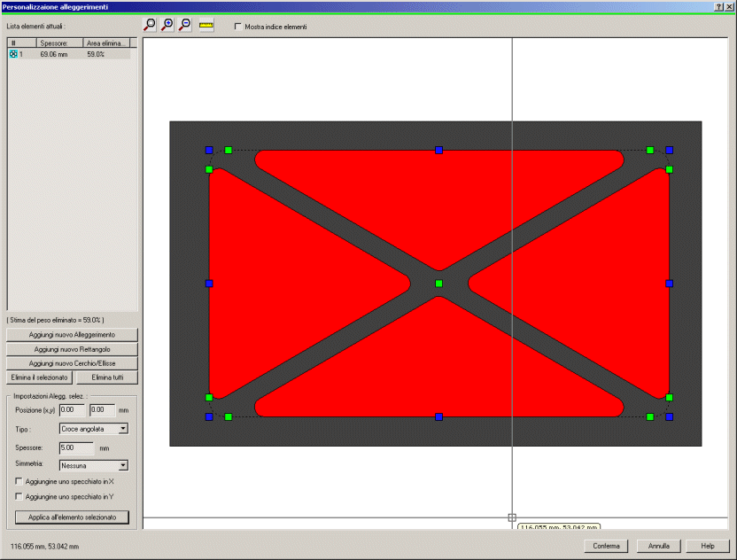The width and height of the screenshot is (737, 560).
Task: Select the blue top-right corner handle
Action: point(670,150)
